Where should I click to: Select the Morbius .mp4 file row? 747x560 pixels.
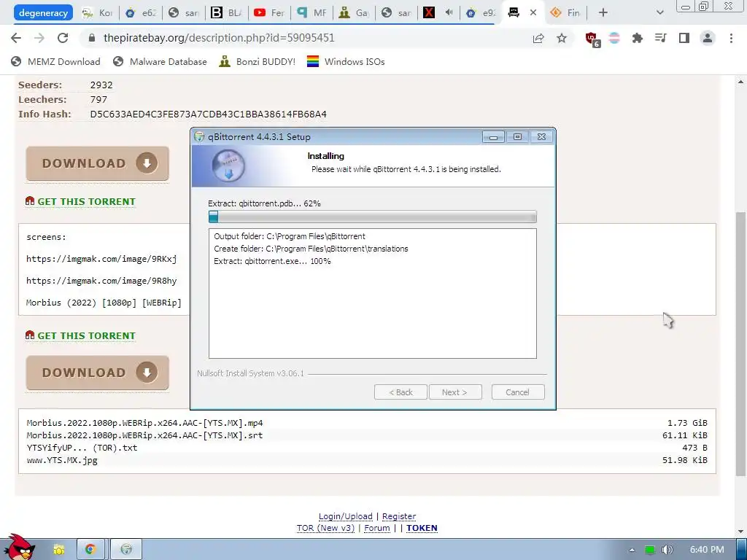(367, 423)
